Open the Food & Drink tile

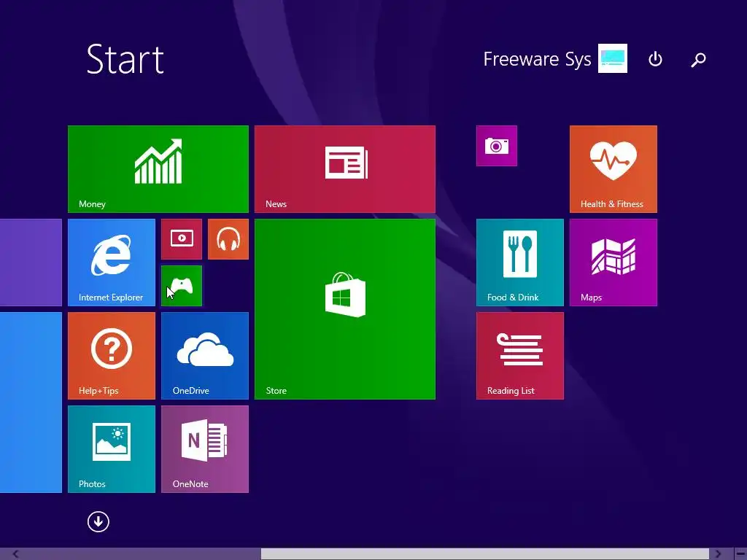pyautogui.click(x=519, y=262)
